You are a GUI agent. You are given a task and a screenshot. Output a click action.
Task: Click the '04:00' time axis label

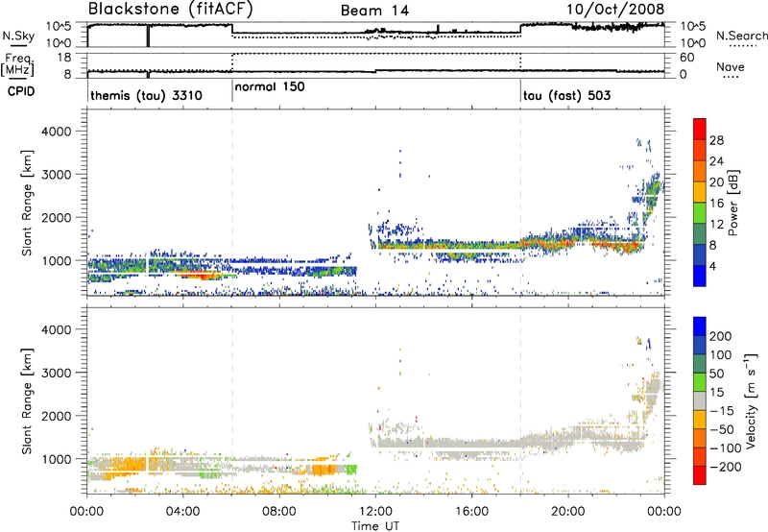pyautogui.click(x=182, y=512)
